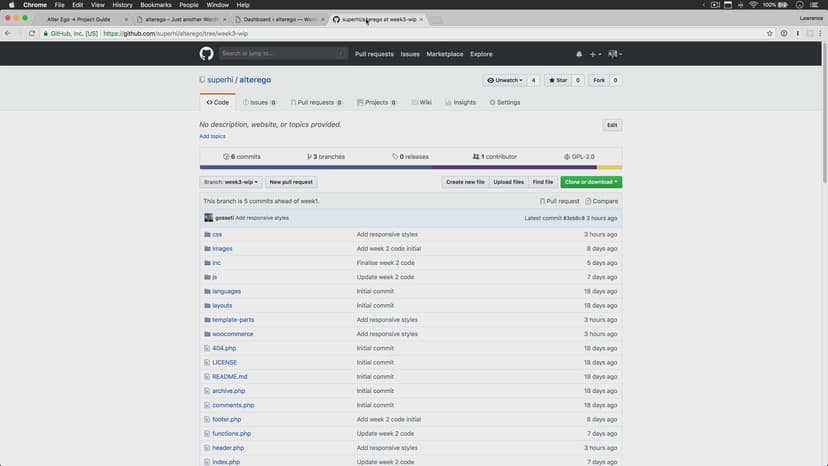Click the bookmark star in address bar

click(x=769, y=33)
